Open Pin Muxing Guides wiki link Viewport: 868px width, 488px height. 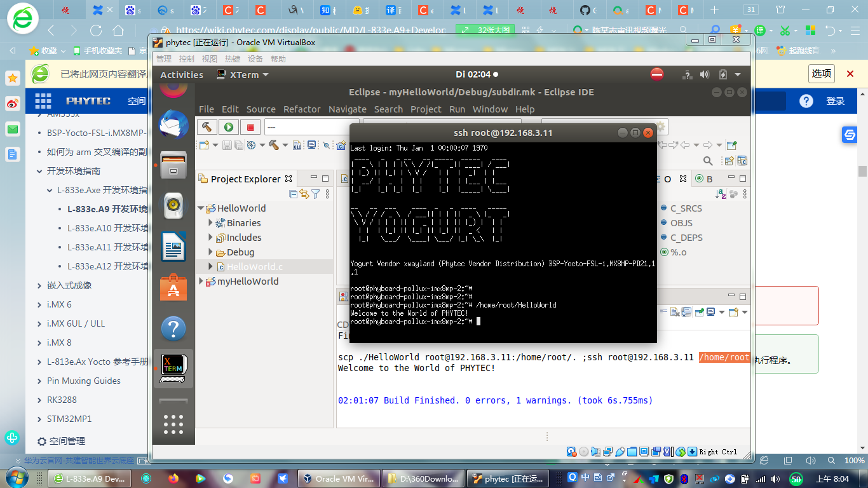[83, 381]
